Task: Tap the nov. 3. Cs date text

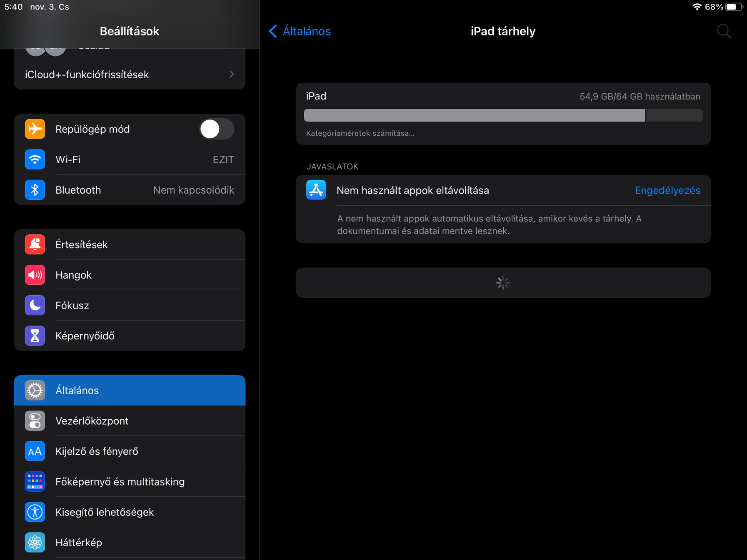Action: pos(50,7)
